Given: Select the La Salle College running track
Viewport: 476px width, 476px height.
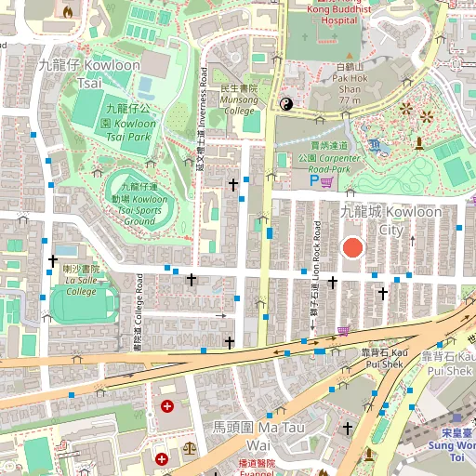Looking at the screenshot, I should click(x=85, y=304).
